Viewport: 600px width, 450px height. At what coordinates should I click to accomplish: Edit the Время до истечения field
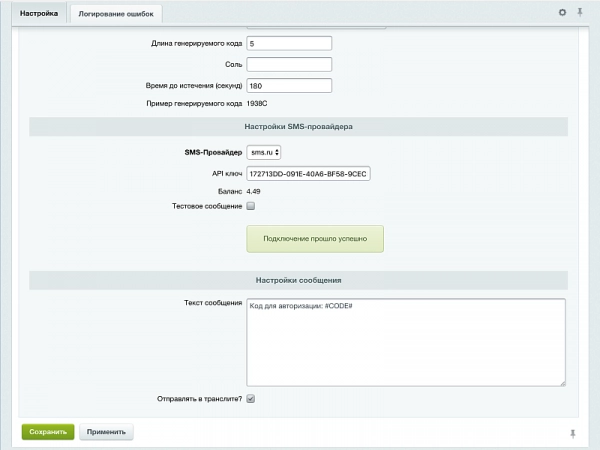pos(289,86)
